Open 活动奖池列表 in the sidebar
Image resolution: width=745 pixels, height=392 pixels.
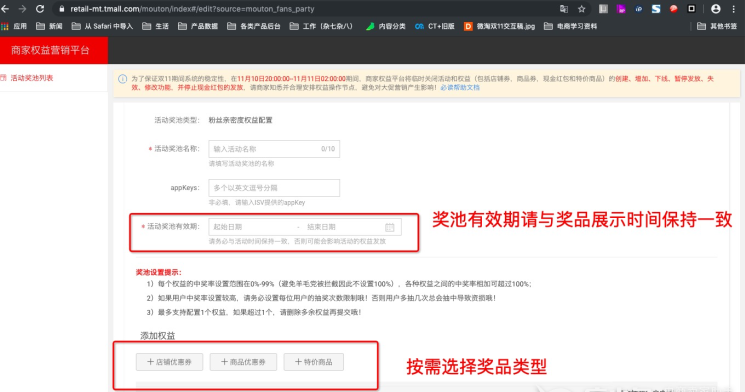point(32,78)
